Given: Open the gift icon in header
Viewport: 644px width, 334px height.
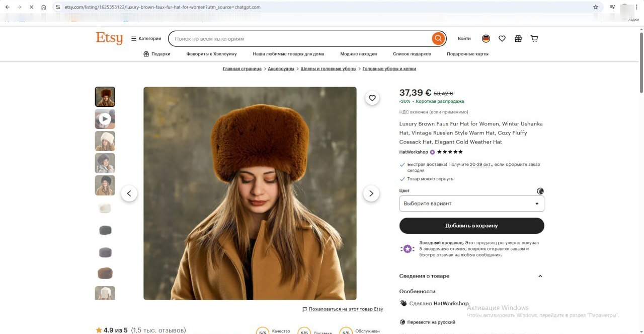Looking at the screenshot, I should coord(518,39).
